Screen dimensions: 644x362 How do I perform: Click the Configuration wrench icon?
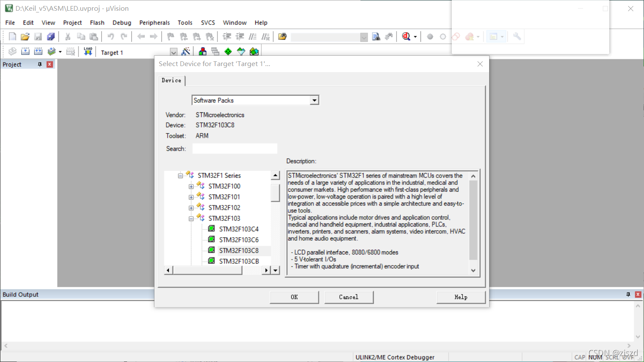click(x=517, y=37)
